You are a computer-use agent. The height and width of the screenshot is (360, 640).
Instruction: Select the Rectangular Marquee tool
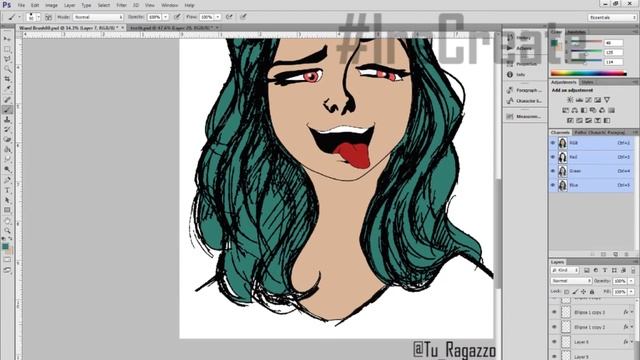(7, 49)
